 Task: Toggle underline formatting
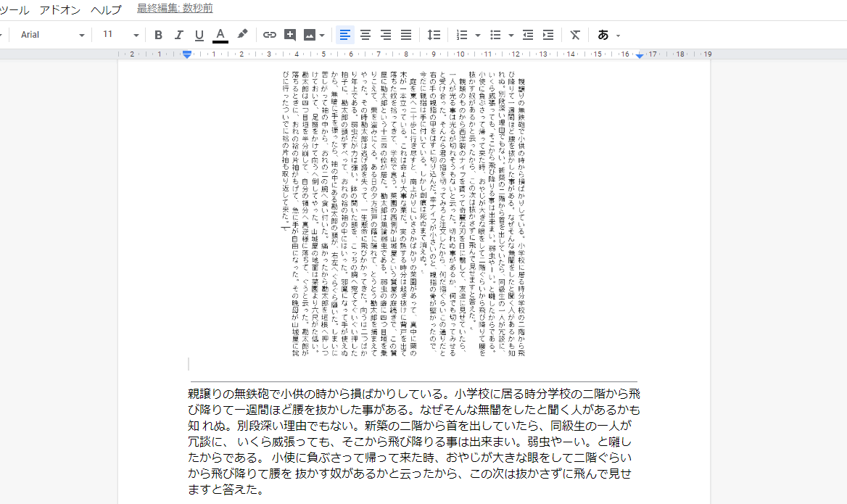(x=199, y=35)
